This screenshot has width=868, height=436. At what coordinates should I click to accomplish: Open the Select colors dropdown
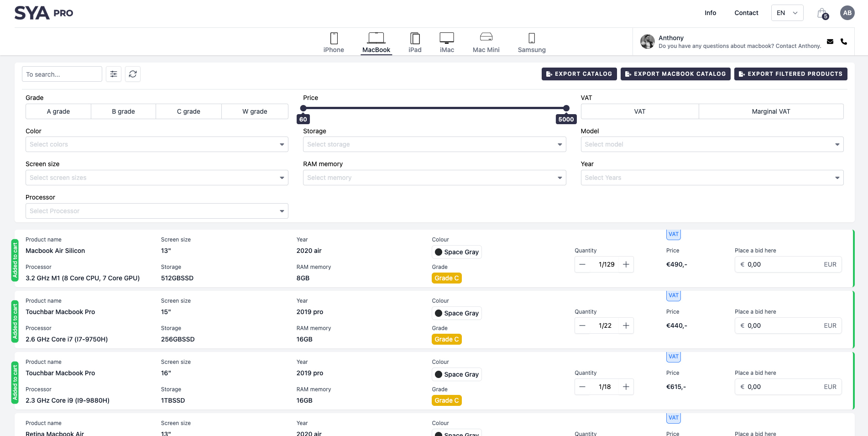click(x=157, y=144)
